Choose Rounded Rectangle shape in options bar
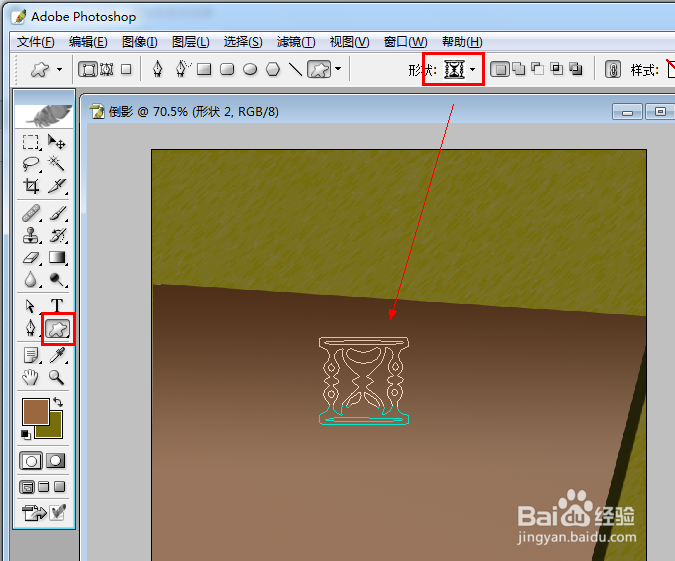The height and width of the screenshot is (561, 675). coord(227,69)
